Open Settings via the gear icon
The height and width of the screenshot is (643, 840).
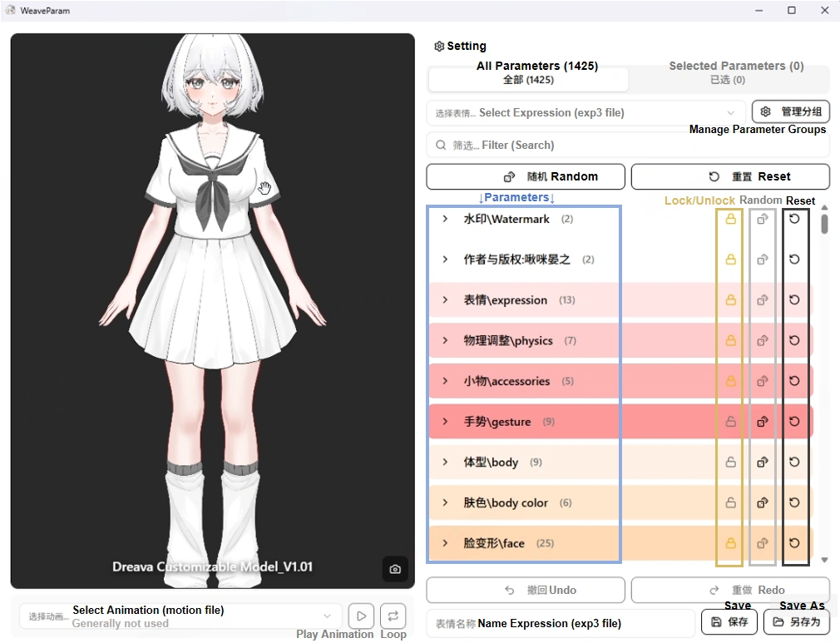(x=440, y=46)
